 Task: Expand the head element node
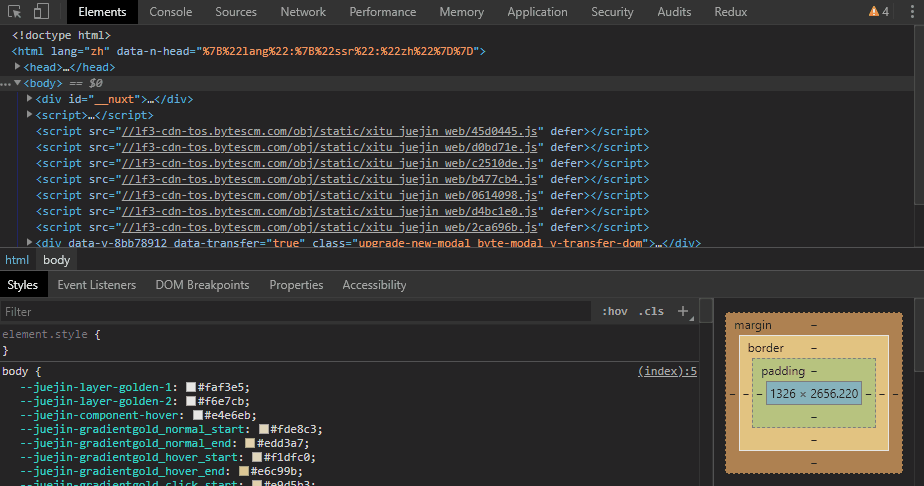18,67
